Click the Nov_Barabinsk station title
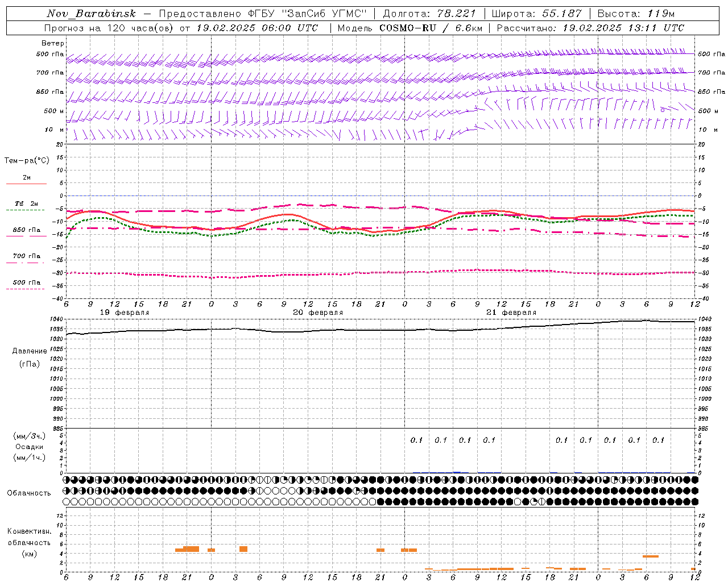 click(x=91, y=14)
